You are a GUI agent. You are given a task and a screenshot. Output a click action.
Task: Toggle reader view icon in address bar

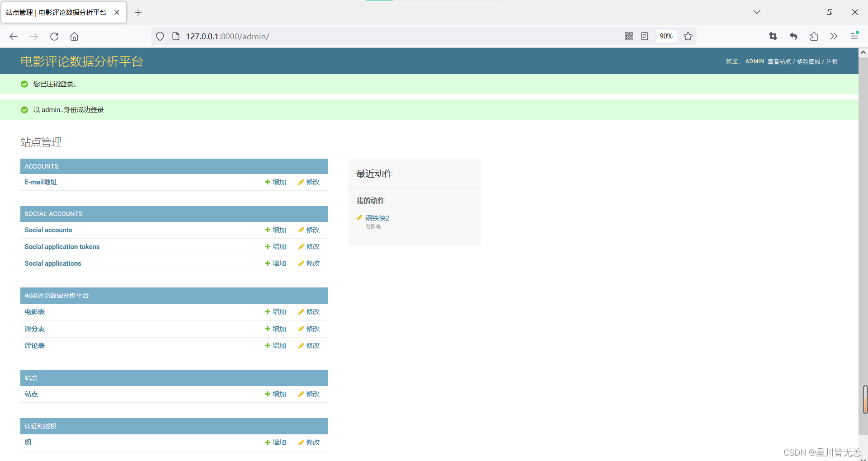pyautogui.click(x=645, y=37)
